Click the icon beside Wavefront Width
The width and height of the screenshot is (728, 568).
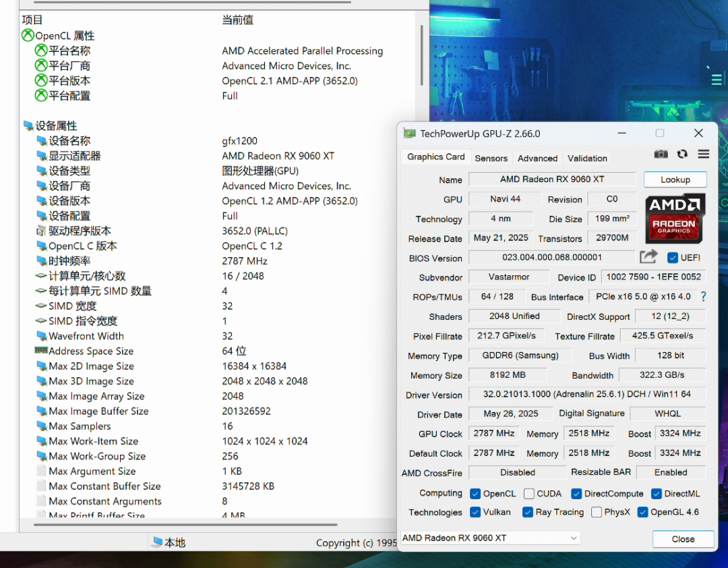[42, 335]
